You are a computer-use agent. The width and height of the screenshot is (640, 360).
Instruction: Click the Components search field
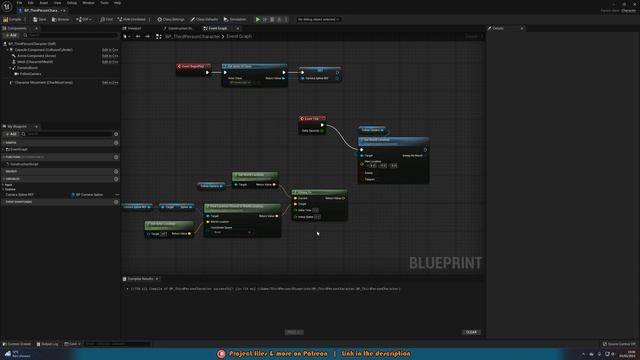click(x=70, y=36)
